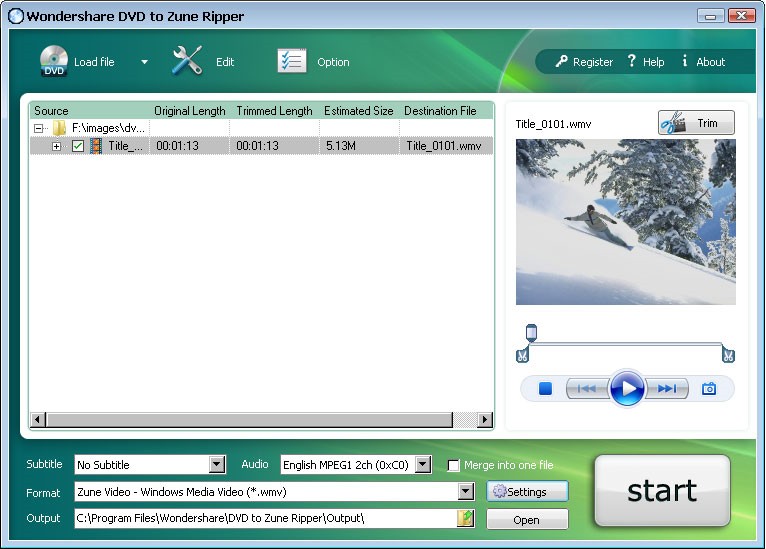This screenshot has height=549, width=766.
Task: Open the Option menu label
Action: (333, 62)
